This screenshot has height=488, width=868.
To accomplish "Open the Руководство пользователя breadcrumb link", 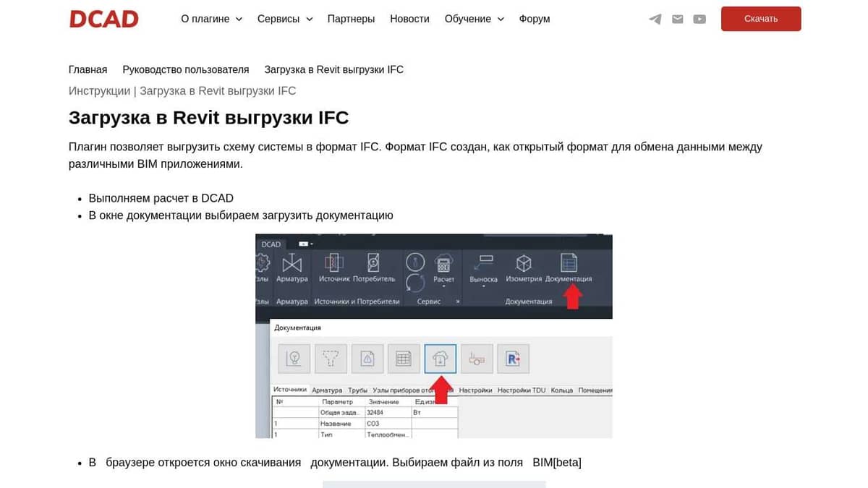I will tap(187, 69).
